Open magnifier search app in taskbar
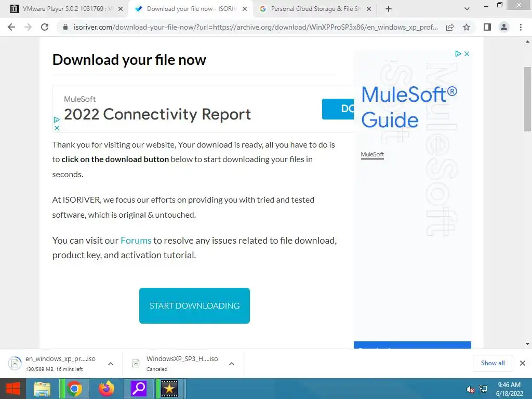This screenshot has height=399, width=532. coord(138,389)
